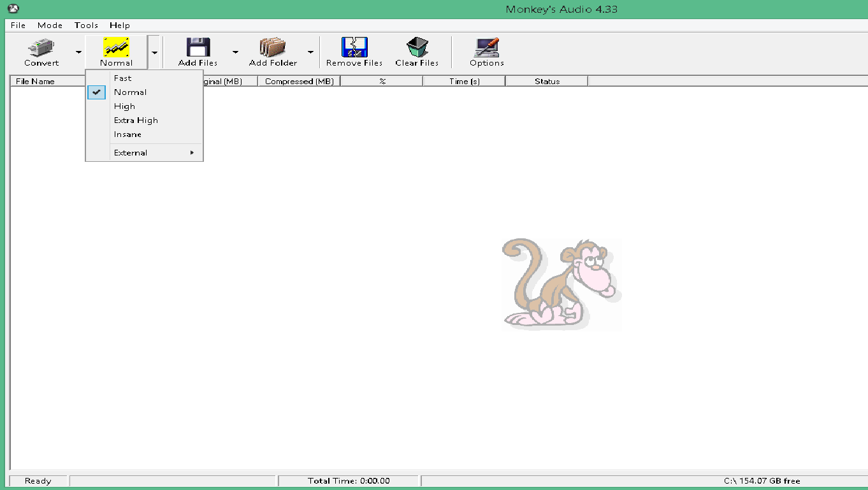Click the Add Files floppy disk icon

click(198, 47)
